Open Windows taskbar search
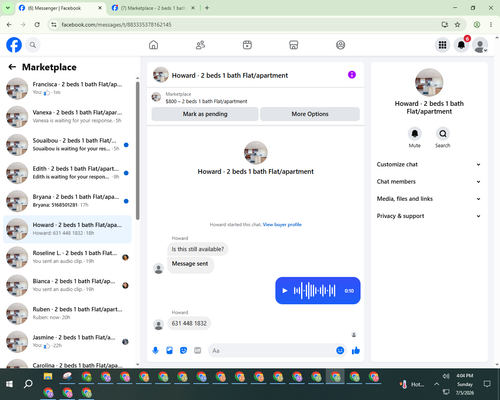Viewport: 500px width, 400px height. coord(28,384)
